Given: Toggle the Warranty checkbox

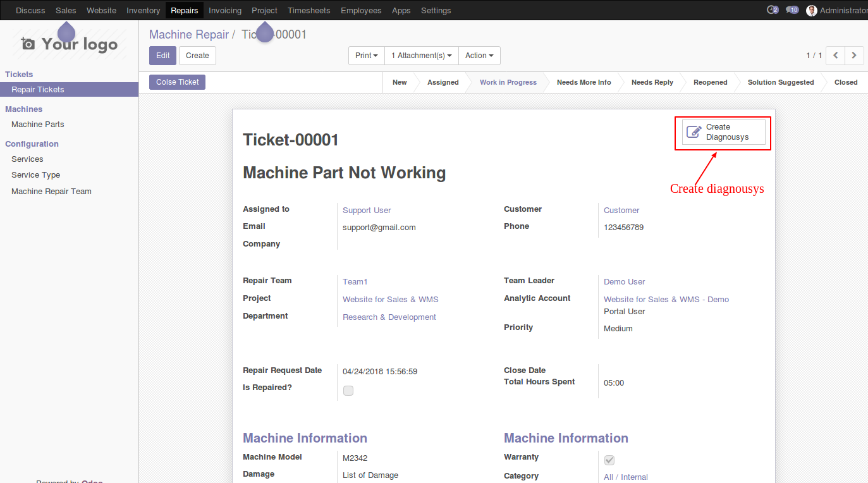Looking at the screenshot, I should pyautogui.click(x=609, y=460).
